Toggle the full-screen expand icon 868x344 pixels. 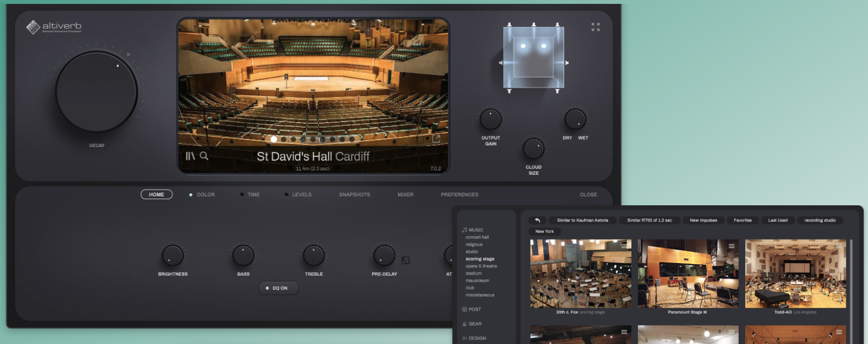[x=595, y=27]
